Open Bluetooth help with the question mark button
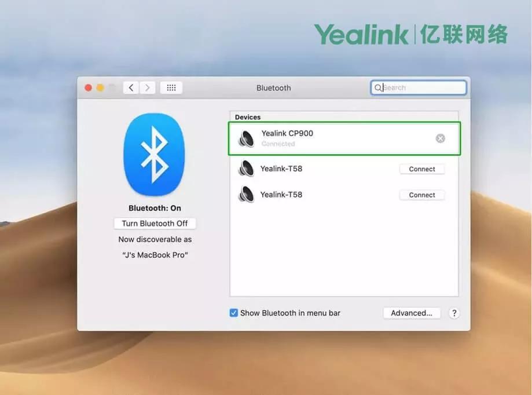Image resolution: width=532 pixels, height=395 pixels. tap(454, 313)
